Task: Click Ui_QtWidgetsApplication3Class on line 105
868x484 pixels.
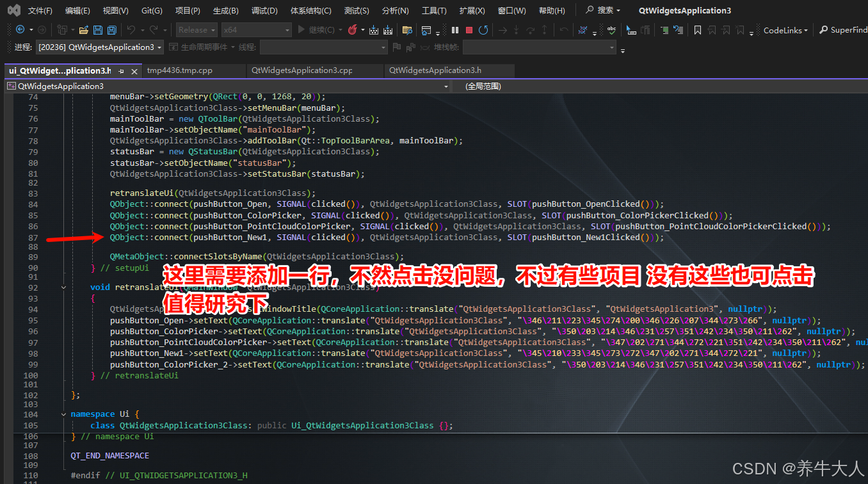Action: point(362,425)
